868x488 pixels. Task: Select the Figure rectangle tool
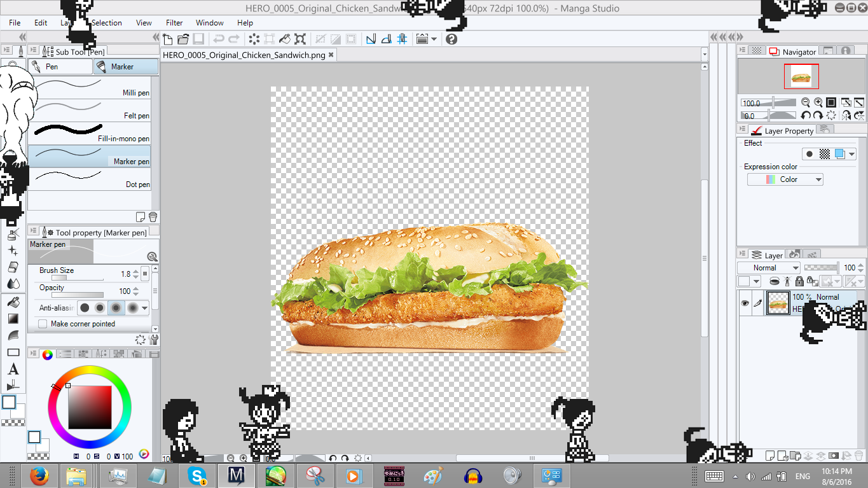(x=13, y=352)
